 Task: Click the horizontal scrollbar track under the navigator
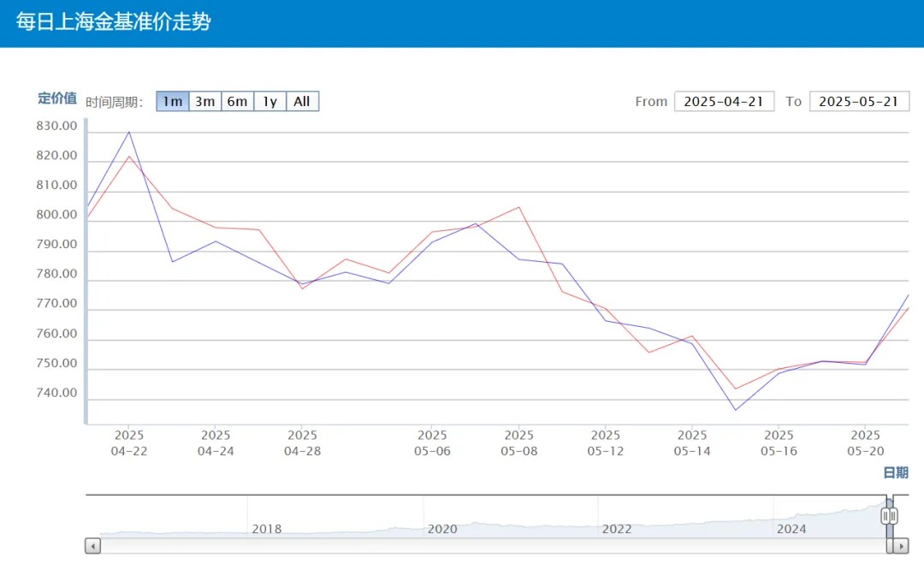496,546
